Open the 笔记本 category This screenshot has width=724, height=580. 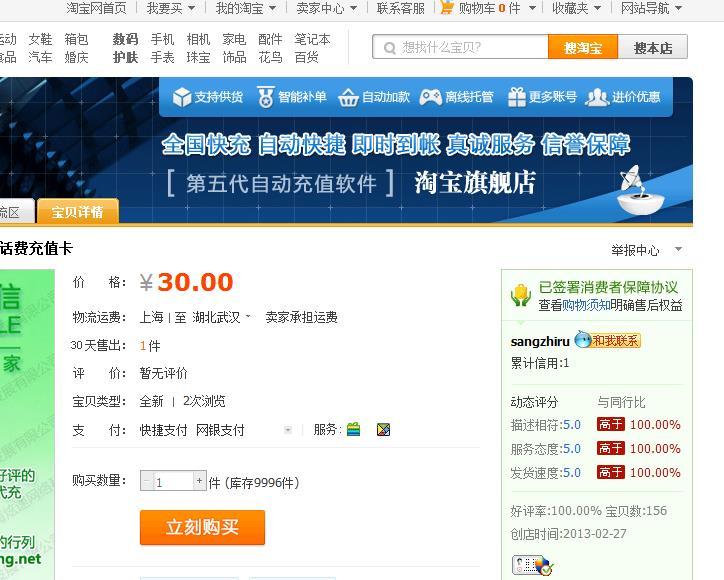click(312, 39)
